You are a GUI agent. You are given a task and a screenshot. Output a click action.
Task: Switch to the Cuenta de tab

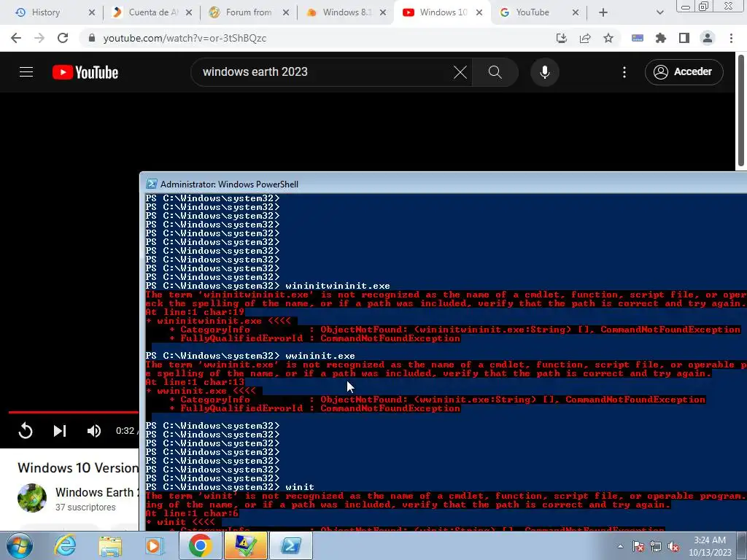(152, 12)
